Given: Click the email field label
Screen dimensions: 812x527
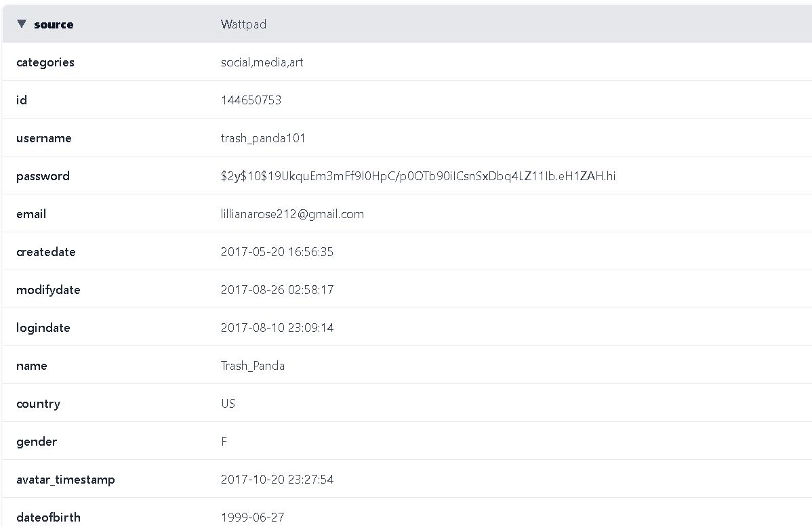Looking at the screenshot, I should click(x=31, y=214).
